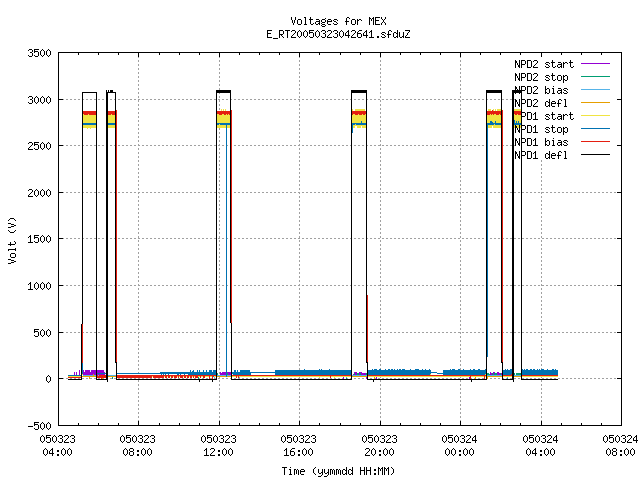
Task: Click the -500 y-axis tick label
Action: (40, 426)
